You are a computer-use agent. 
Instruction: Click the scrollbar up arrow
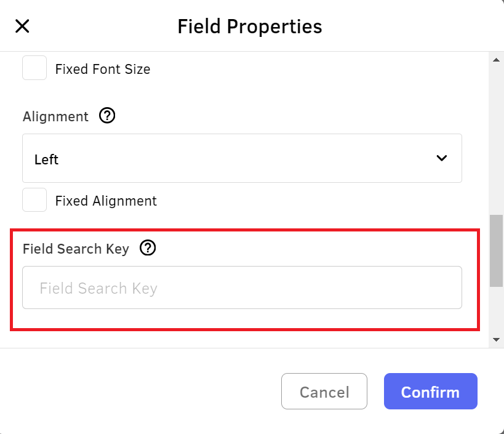tap(496, 60)
